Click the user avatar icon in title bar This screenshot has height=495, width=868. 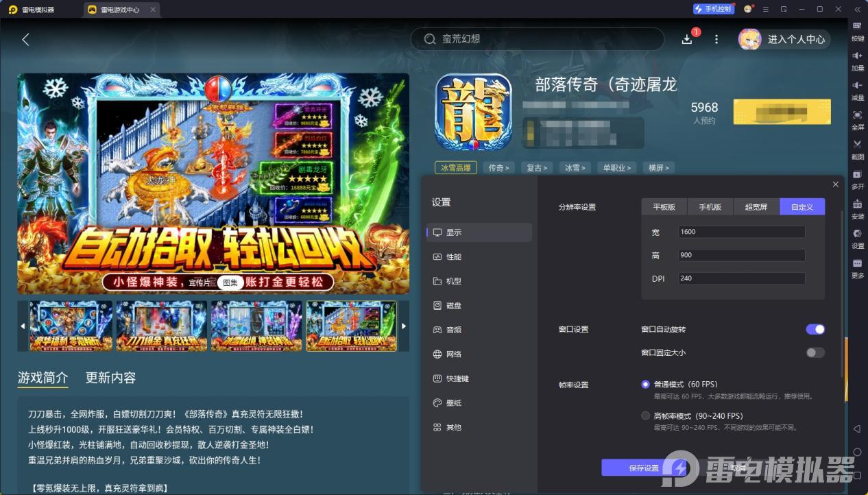coord(748,9)
